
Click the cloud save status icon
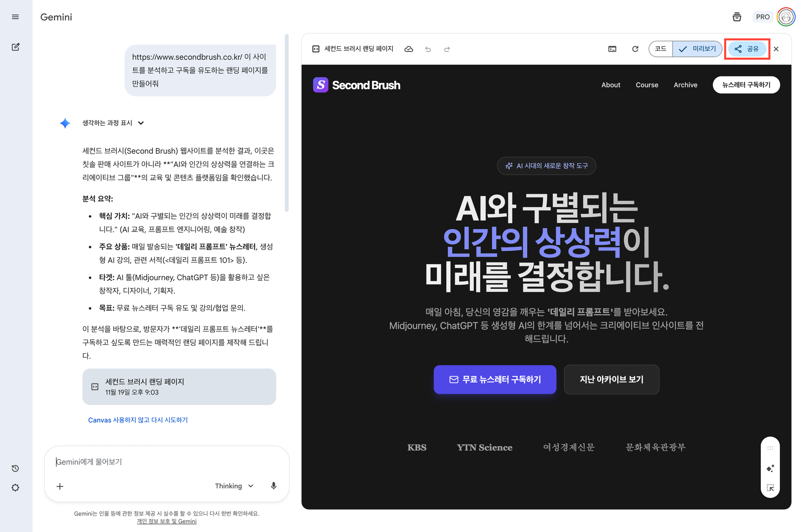(409, 49)
